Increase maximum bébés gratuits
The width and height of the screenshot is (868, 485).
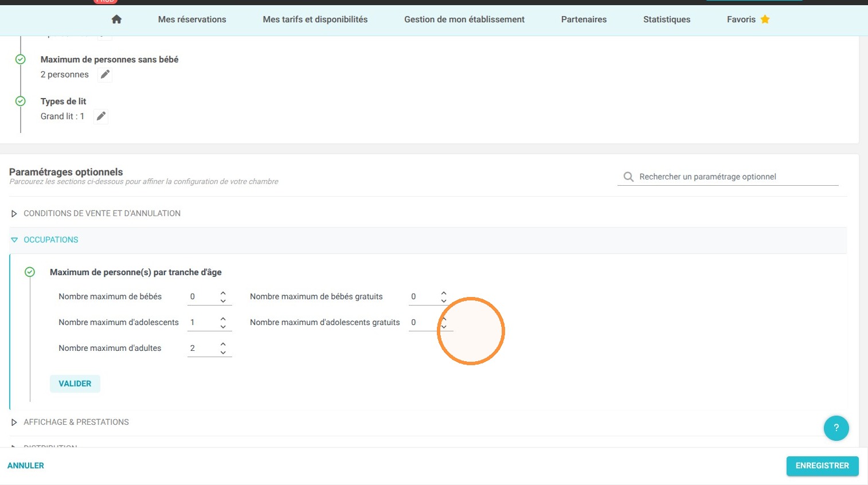click(x=444, y=293)
